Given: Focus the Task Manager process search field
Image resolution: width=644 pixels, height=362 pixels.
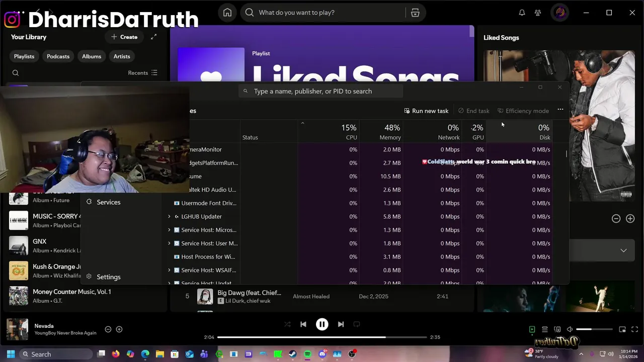Looking at the screenshot, I should (321, 91).
